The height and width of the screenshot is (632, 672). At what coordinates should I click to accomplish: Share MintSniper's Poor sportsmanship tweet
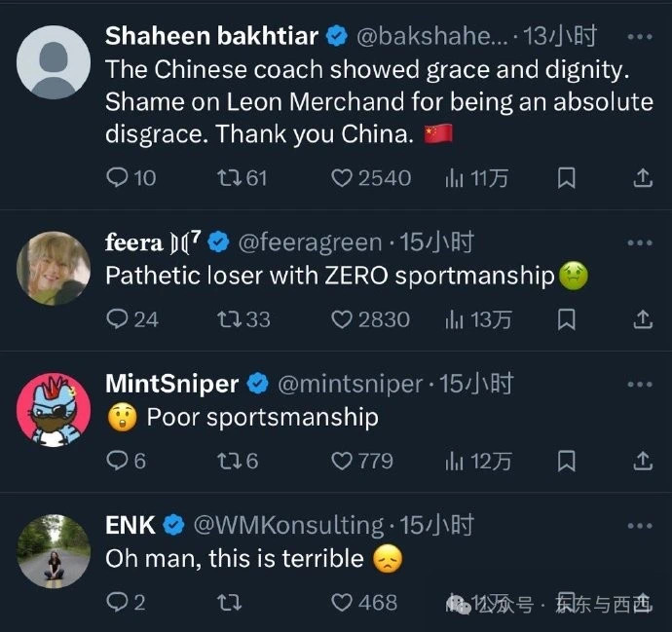pos(642,461)
